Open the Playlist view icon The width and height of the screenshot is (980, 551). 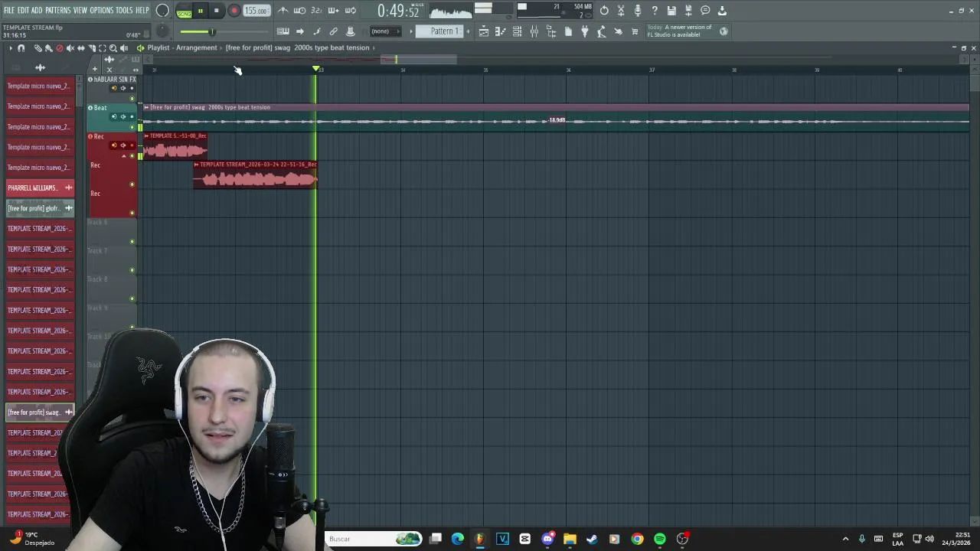coord(484,31)
